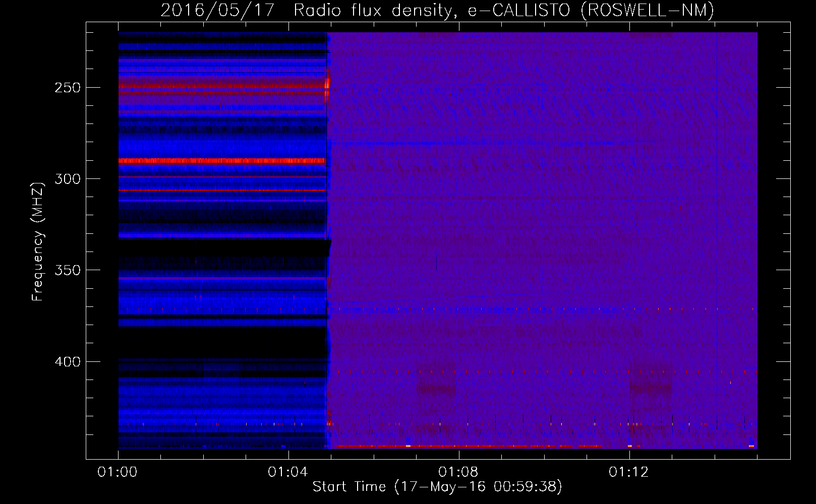Viewport: 816px width, 504px height.
Task: Click the 01:04 time tick label
Action: click(x=288, y=472)
